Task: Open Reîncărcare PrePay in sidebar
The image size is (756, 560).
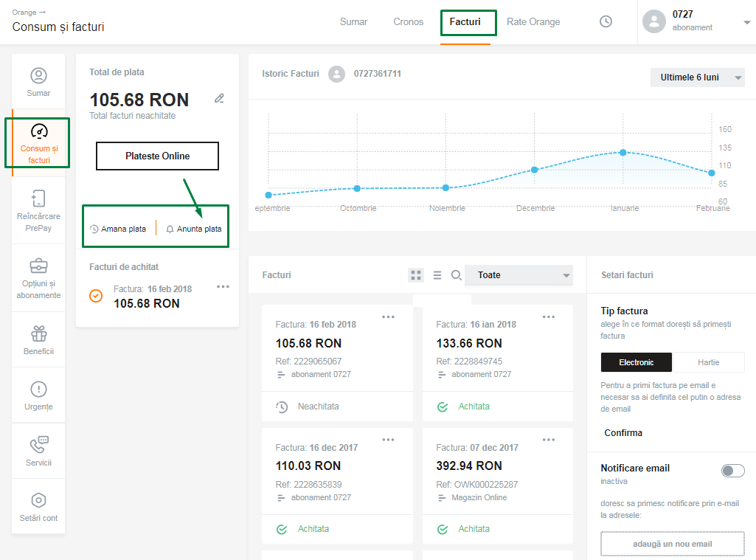Action: (x=38, y=210)
